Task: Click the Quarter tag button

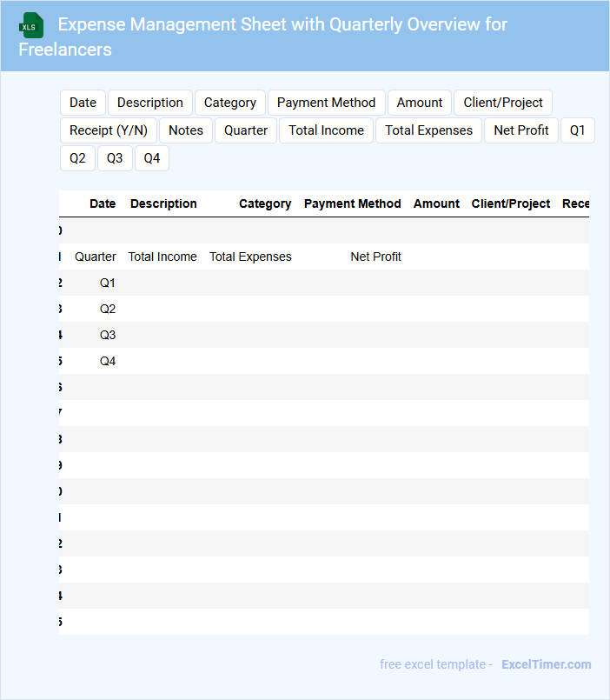Action: coord(246,130)
